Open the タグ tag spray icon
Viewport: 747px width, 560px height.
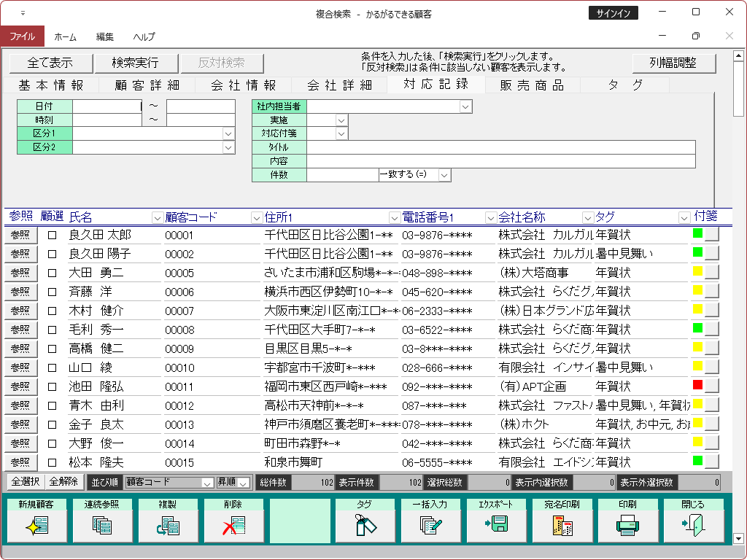[365, 524]
